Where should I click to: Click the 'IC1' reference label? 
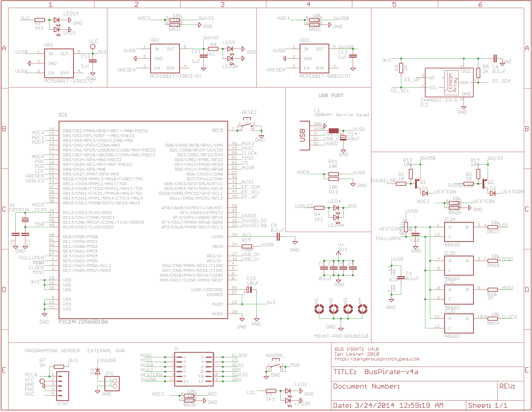click(63, 115)
